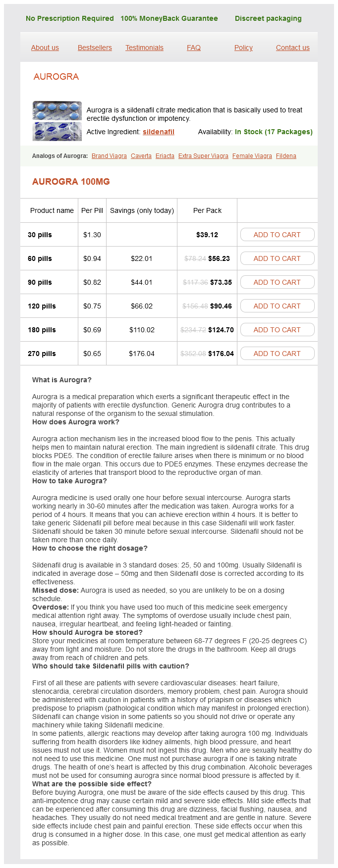This screenshot has width=338, height=868.
Task: Open the Testimonials page
Action: click(x=144, y=48)
